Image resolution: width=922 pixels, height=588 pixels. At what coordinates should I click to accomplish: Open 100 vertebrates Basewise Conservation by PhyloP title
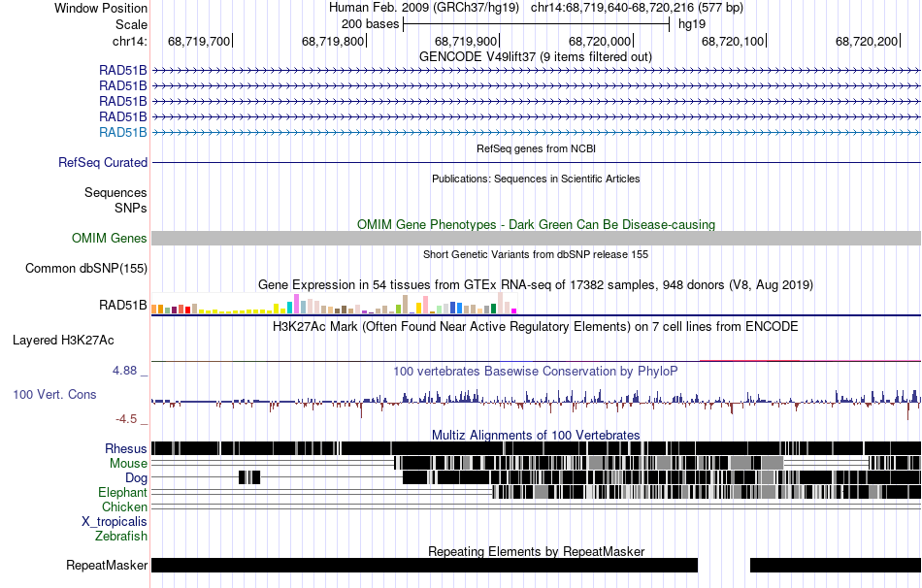(x=535, y=371)
